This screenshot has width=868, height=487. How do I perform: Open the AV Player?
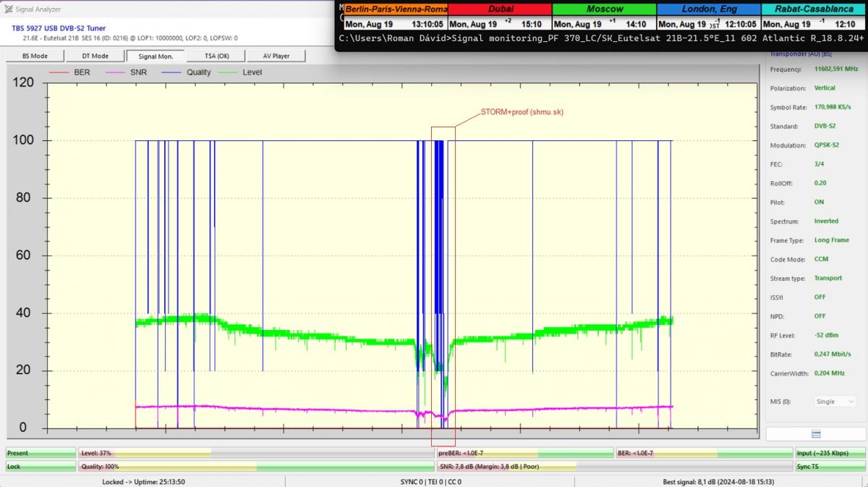276,56
